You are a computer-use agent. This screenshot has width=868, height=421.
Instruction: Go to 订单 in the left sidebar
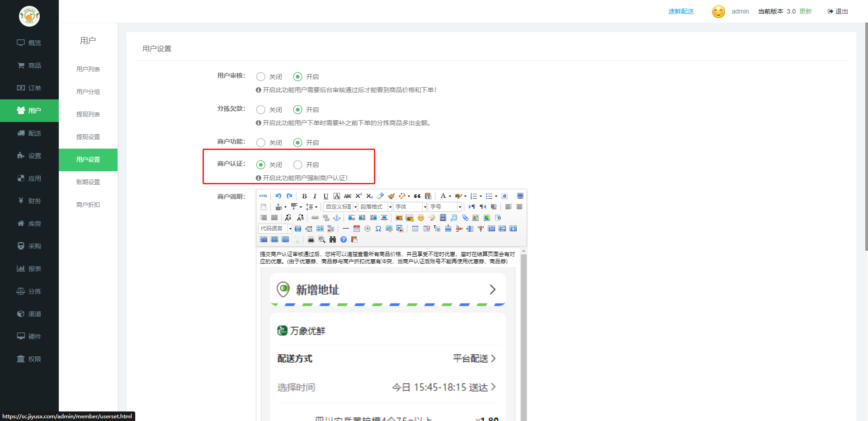(x=29, y=88)
